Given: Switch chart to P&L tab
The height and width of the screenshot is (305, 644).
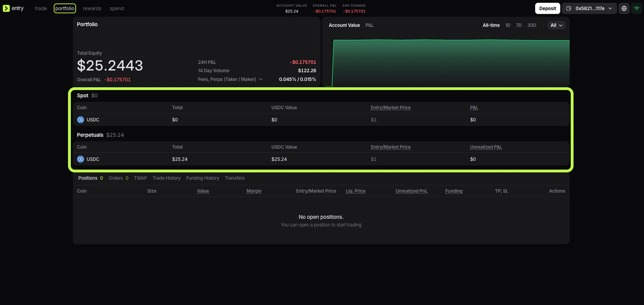Looking at the screenshot, I should 369,25.
